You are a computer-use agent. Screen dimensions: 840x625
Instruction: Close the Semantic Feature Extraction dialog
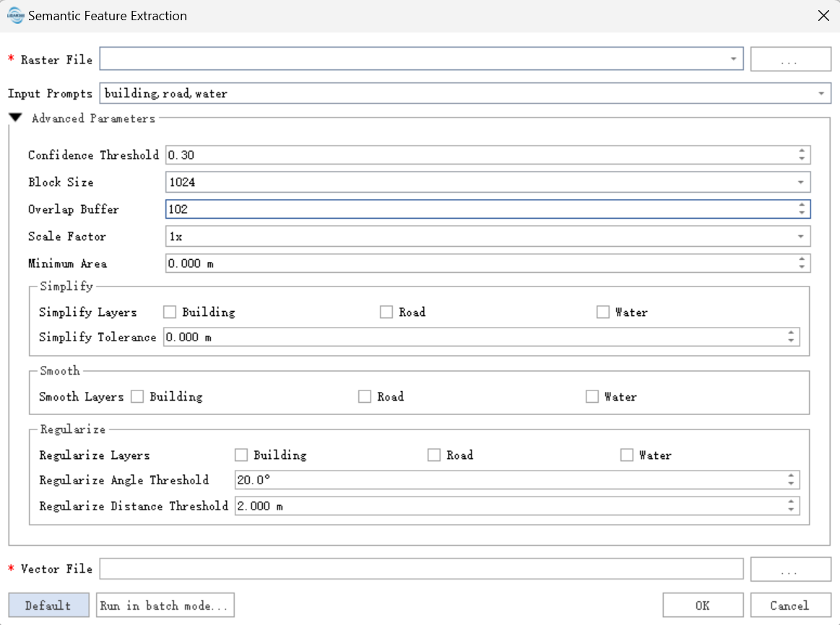pos(823,16)
